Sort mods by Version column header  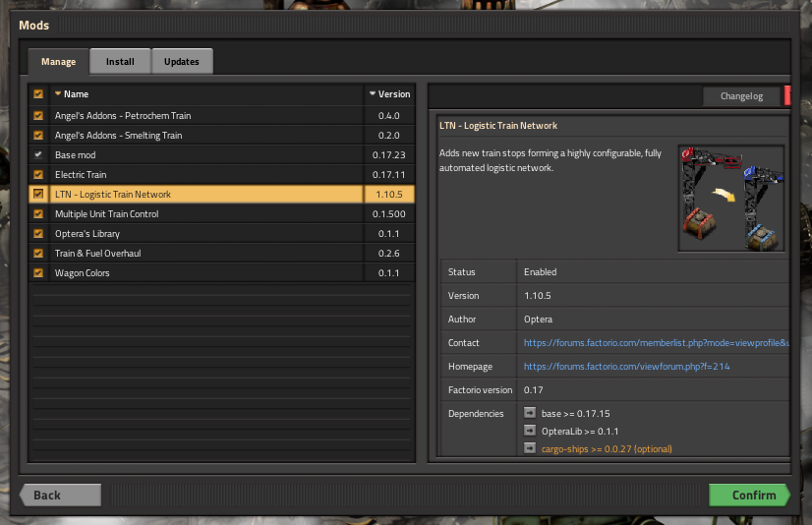pyautogui.click(x=389, y=94)
